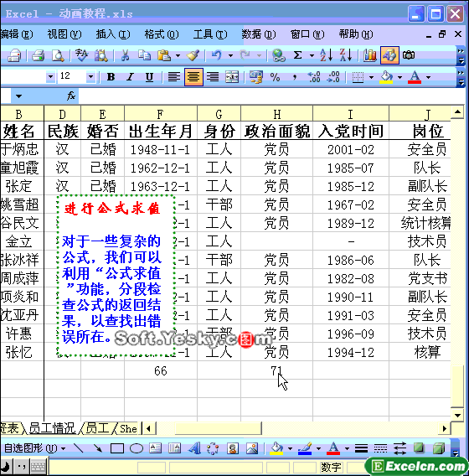Image resolution: width=469 pixels, height=476 pixels.
Task: Select the Arrow drawing tool
Action: pos(98,448)
